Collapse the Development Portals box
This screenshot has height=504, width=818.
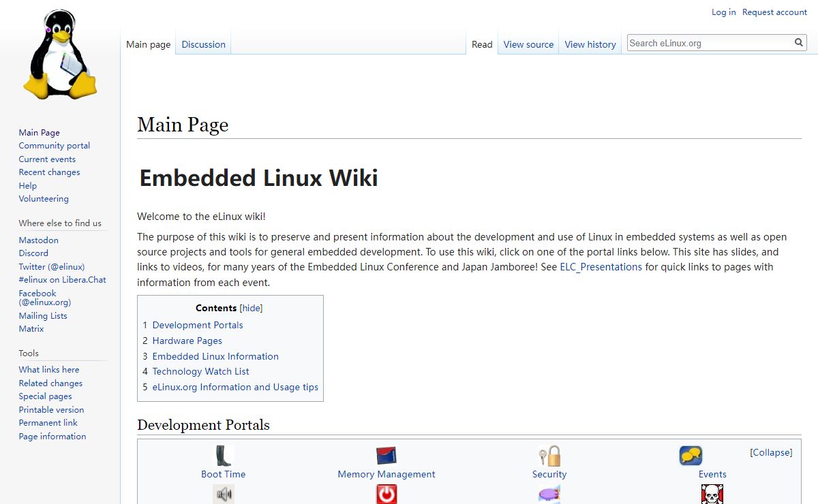[x=771, y=452]
